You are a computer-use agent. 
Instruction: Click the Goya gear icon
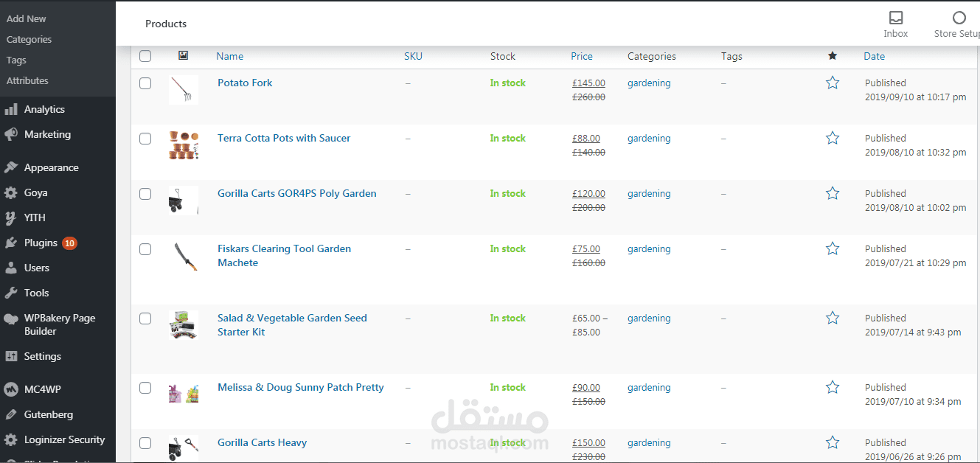(11, 192)
